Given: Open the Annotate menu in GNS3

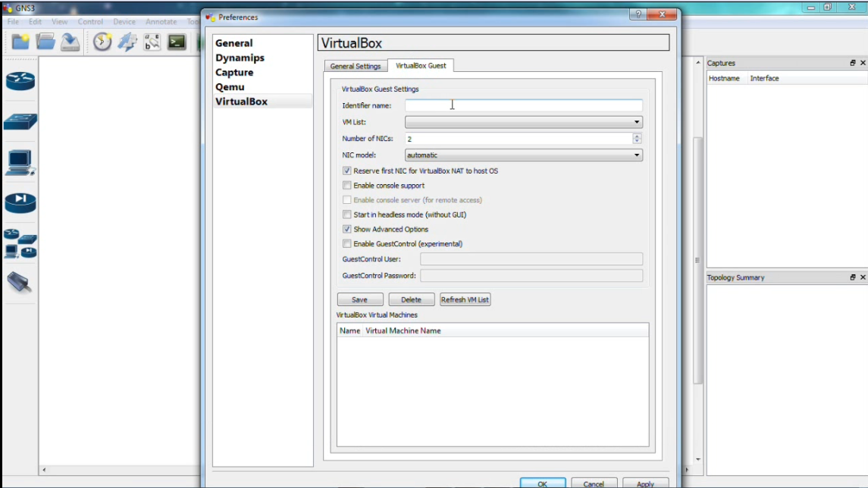Looking at the screenshot, I should pyautogui.click(x=161, y=21).
